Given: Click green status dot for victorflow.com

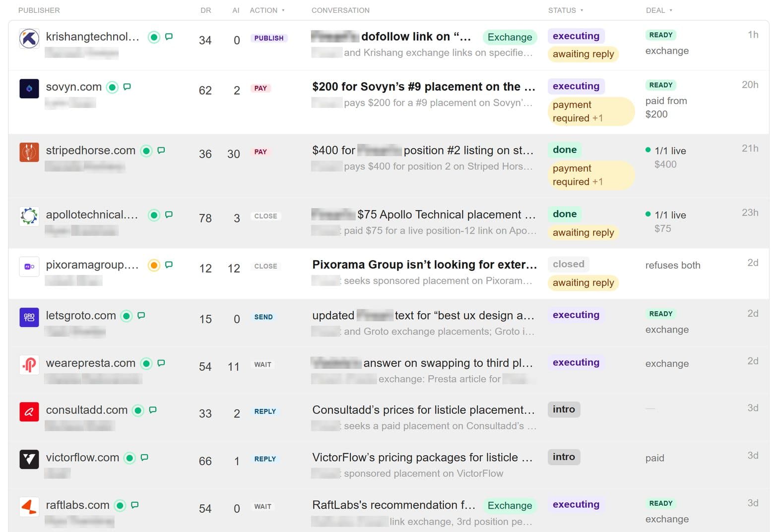Looking at the screenshot, I should coord(130,458).
